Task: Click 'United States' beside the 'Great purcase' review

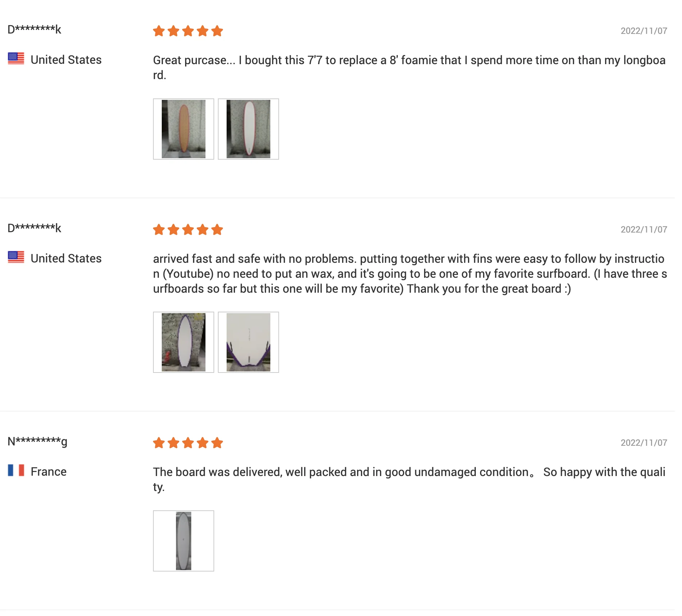Action: [66, 60]
